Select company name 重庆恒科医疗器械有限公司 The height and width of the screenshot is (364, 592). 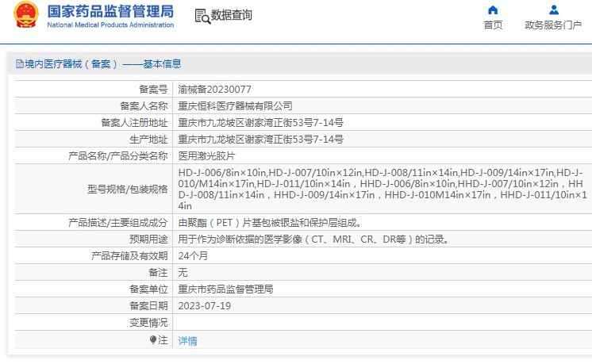click(235, 106)
